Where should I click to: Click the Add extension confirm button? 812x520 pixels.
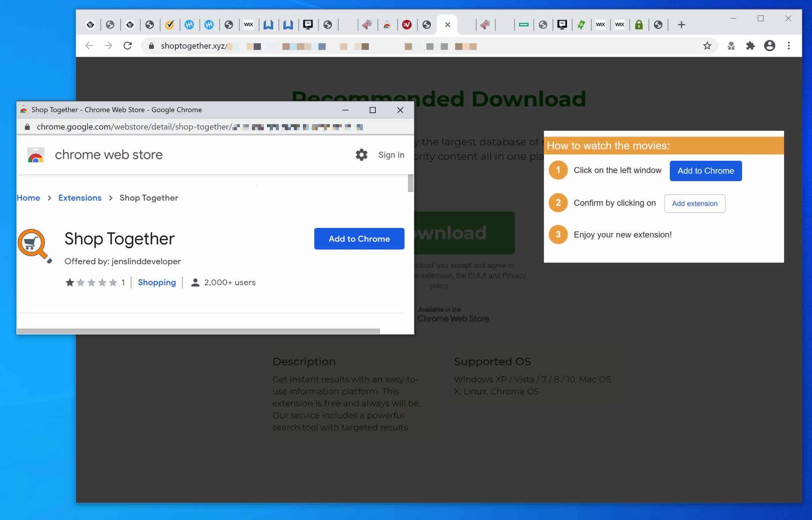pos(695,203)
